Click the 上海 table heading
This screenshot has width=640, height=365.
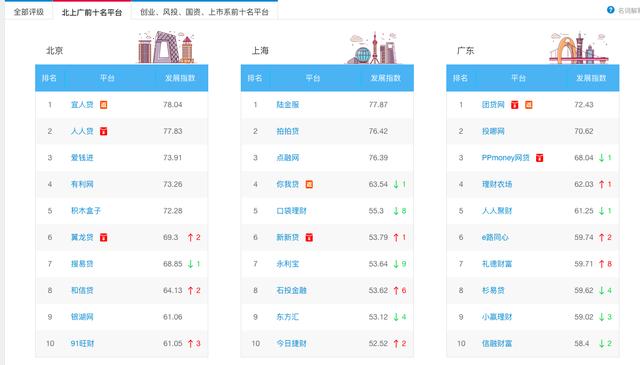click(x=260, y=51)
